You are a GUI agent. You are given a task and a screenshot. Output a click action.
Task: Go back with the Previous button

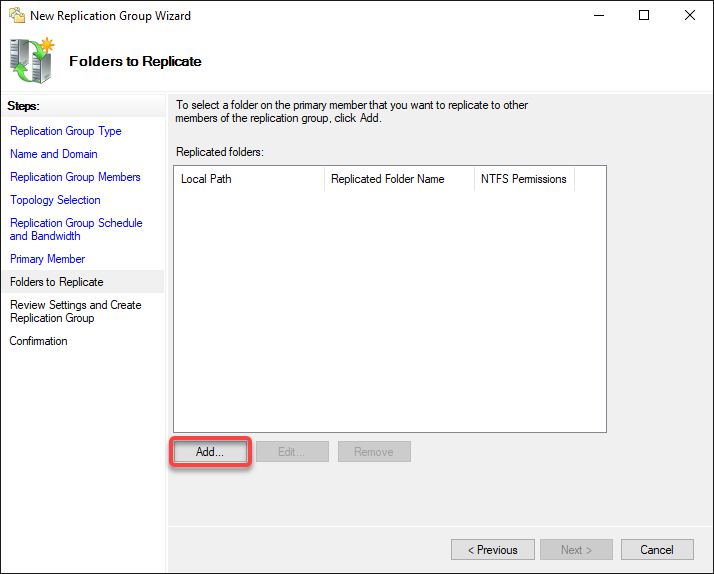[x=493, y=550]
